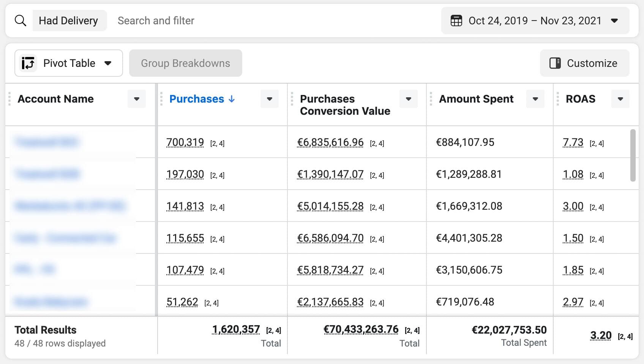Grab the Account Name column drag handle
This screenshot has width=644, height=364.
point(9,99)
